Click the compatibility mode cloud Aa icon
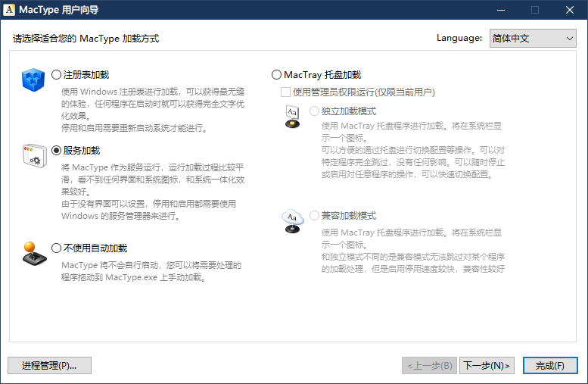This screenshot has width=588, height=384. (293, 221)
